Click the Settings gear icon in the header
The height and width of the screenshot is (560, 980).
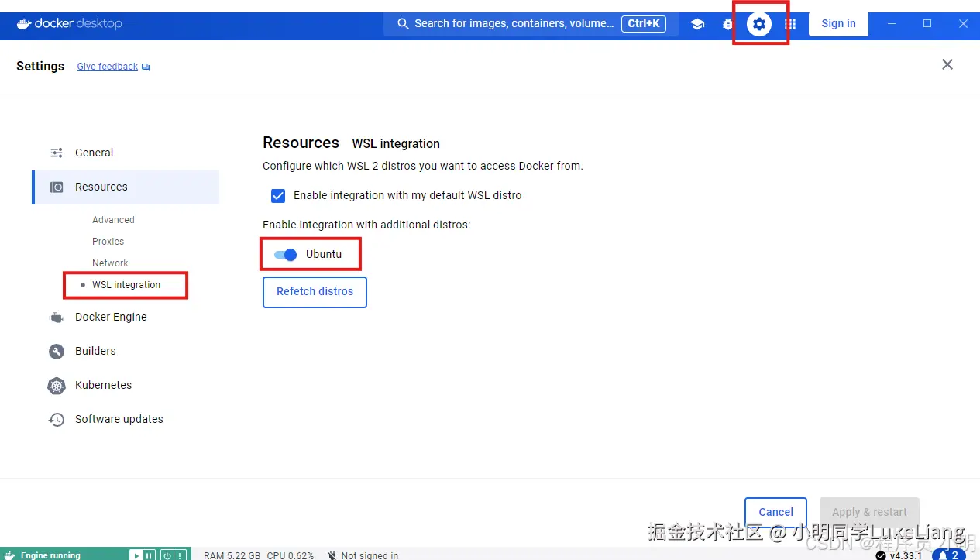pyautogui.click(x=759, y=24)
